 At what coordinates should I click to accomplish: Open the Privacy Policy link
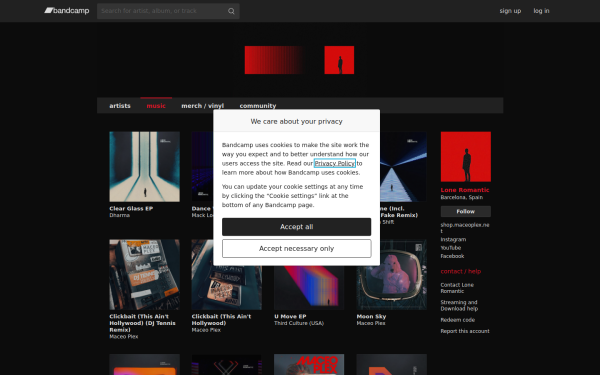334,163
